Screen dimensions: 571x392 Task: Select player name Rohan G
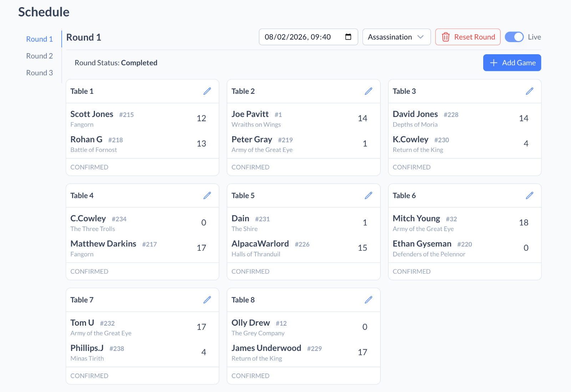(86, 139)
